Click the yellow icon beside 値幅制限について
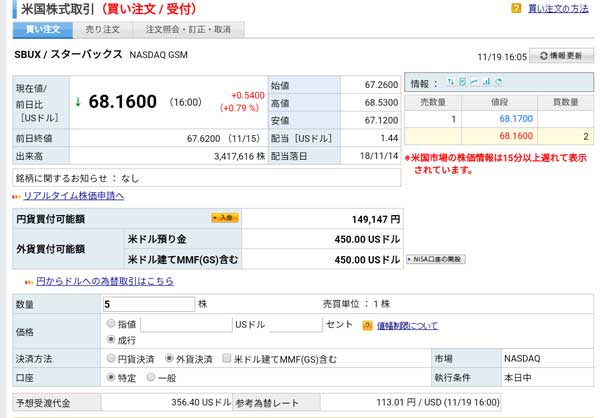 click(x=367, y=325)
